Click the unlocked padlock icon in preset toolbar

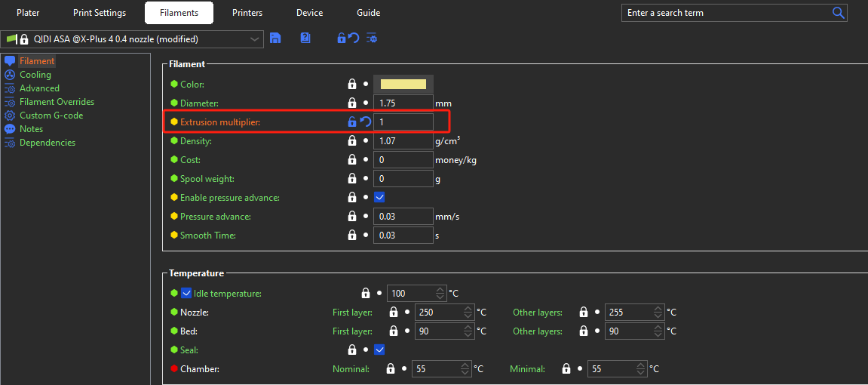pyautogui.click(x=341, y=38)
